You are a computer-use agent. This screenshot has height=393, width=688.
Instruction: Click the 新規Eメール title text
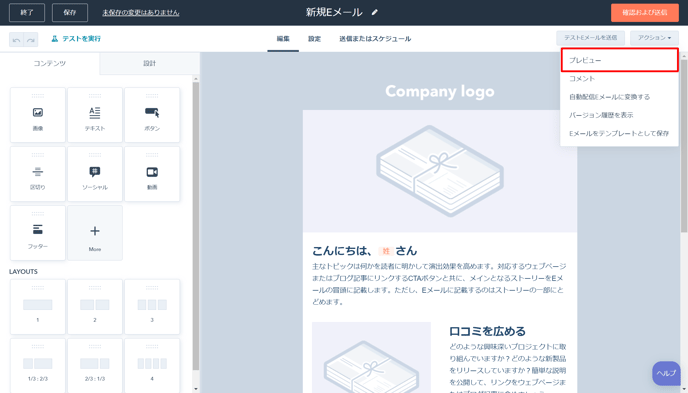(334, 12)
